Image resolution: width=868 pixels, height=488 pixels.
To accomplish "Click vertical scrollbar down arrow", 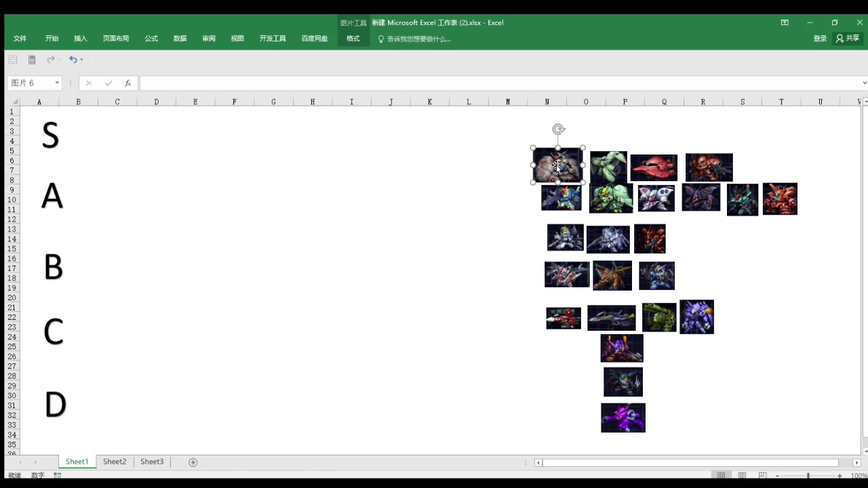I will pyautogui.click(x=864, y=451).
